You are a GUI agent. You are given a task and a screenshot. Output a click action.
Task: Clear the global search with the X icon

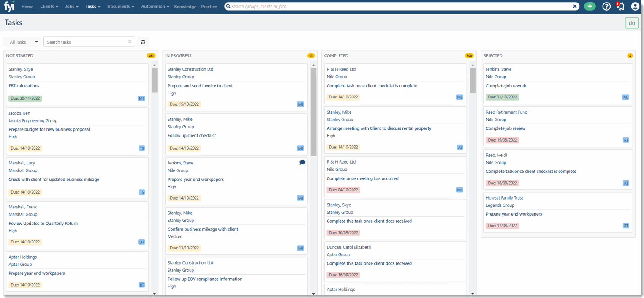(x=574, y=6)
